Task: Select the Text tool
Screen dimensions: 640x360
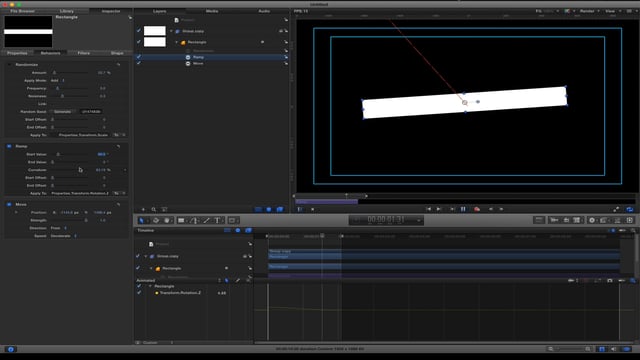Action: [217, 220]
